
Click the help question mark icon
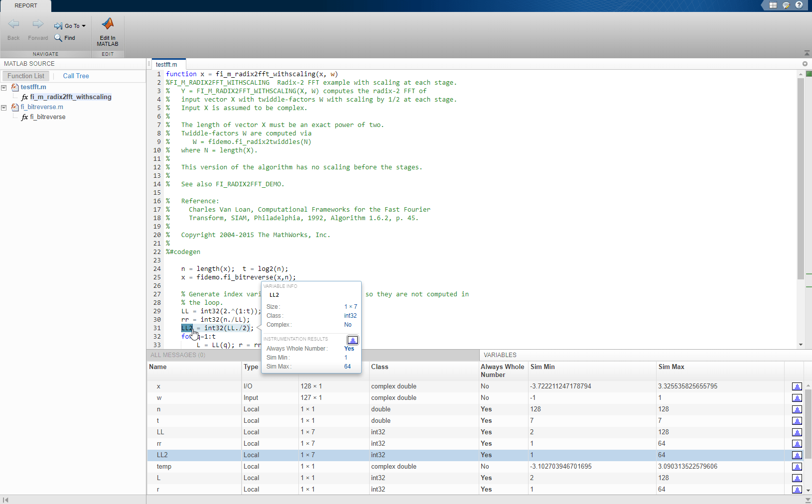(799, 5)
